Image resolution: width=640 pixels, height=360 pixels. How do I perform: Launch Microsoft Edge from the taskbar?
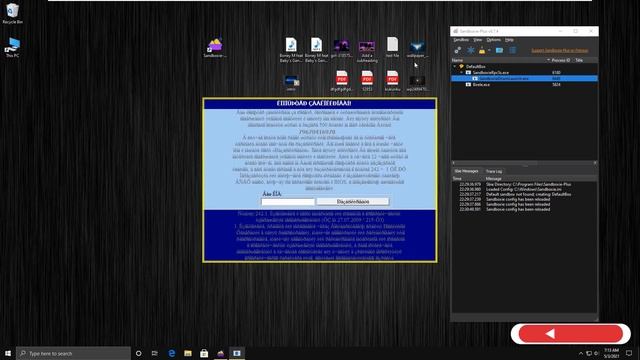click(x=171, y=353)
